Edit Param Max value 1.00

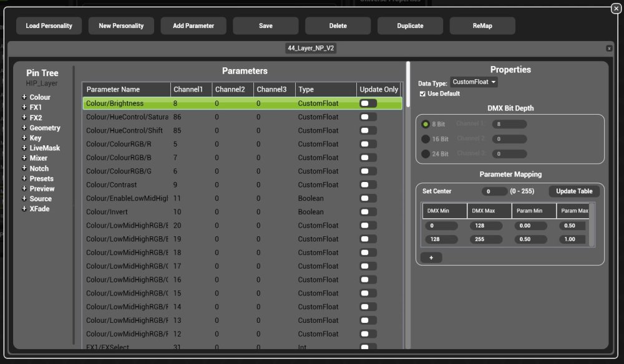572,239
